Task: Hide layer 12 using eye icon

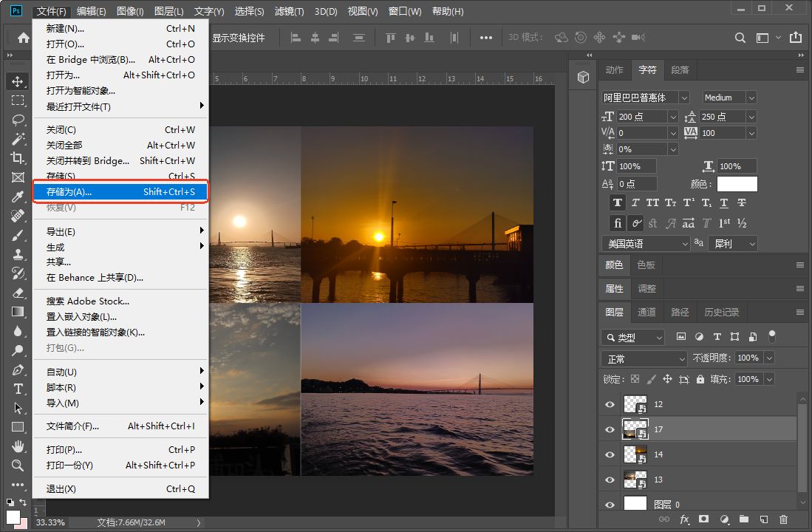Action: click(x=610, y=405)
